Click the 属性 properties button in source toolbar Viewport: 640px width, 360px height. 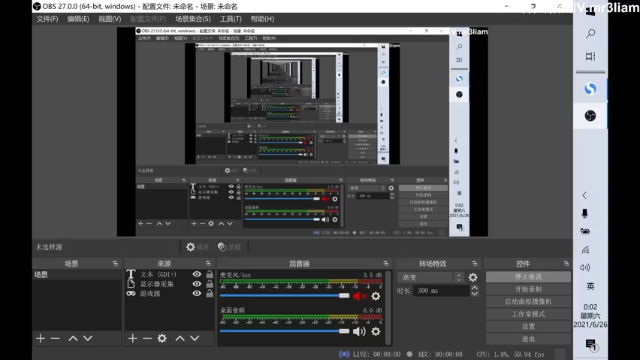(x=198, y=247)
